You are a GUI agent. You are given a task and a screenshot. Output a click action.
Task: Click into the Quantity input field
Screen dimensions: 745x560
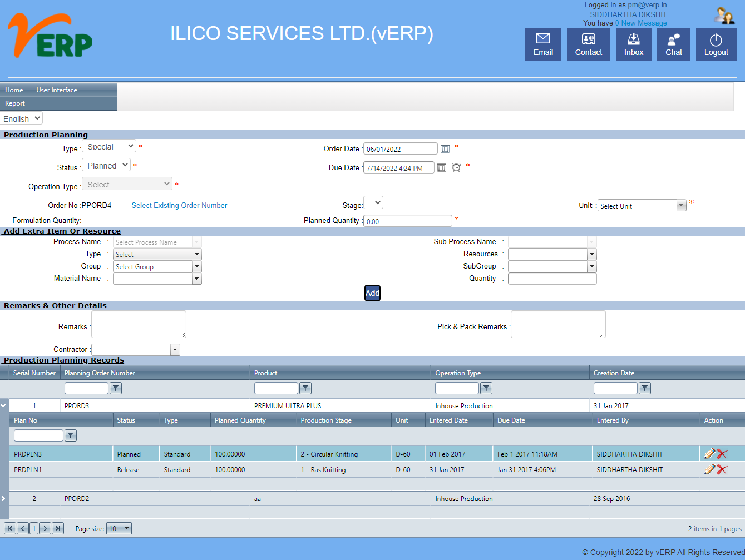point(552,279)
